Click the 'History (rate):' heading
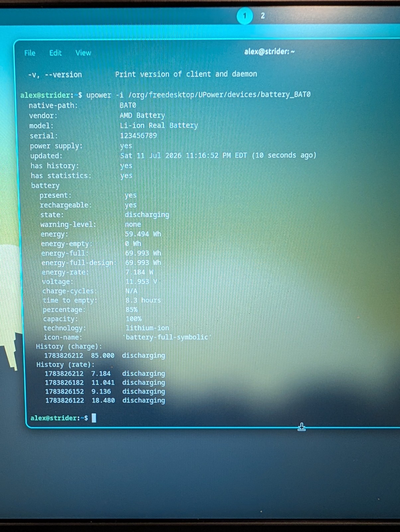Image resolution: width=400 pixels, height=532 pixels. (65, 365)
